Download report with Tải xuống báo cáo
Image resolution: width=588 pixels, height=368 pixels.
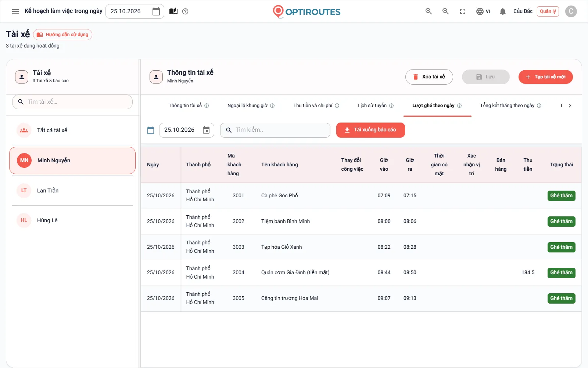pyautogui.click(x=370, y=130)
